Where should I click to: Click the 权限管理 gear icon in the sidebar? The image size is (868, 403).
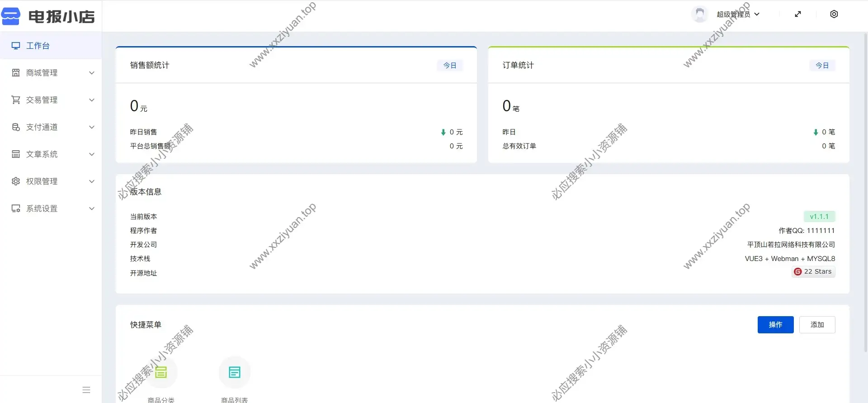pyautogui.click(x=16, y=181)
